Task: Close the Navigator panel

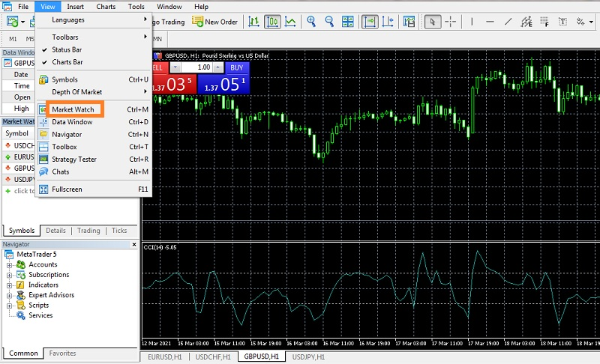Action: point(134,244)
